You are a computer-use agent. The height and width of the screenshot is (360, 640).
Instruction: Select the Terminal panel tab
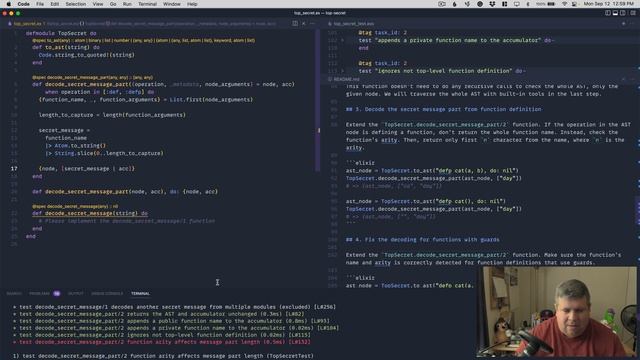click(x=140, y=293)
